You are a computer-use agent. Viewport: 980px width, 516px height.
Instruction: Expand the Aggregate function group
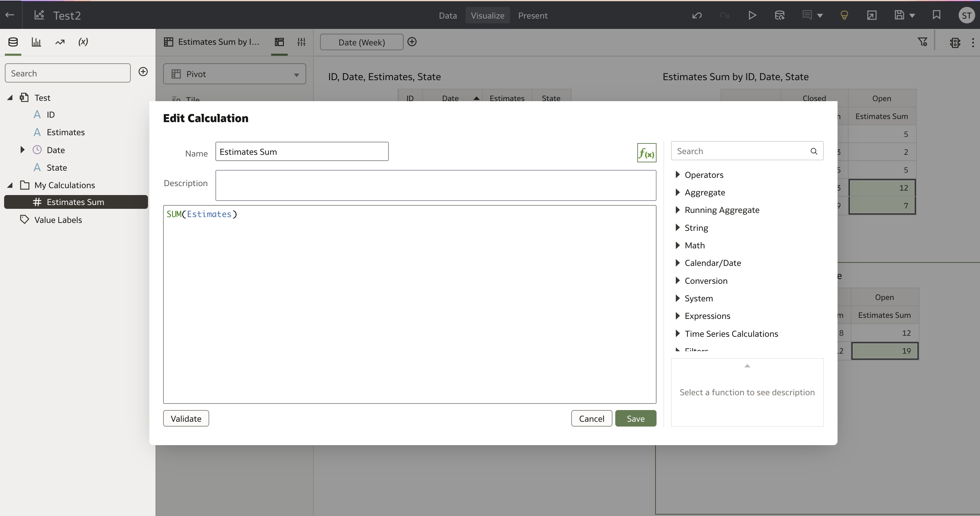(x=678, y=192)
